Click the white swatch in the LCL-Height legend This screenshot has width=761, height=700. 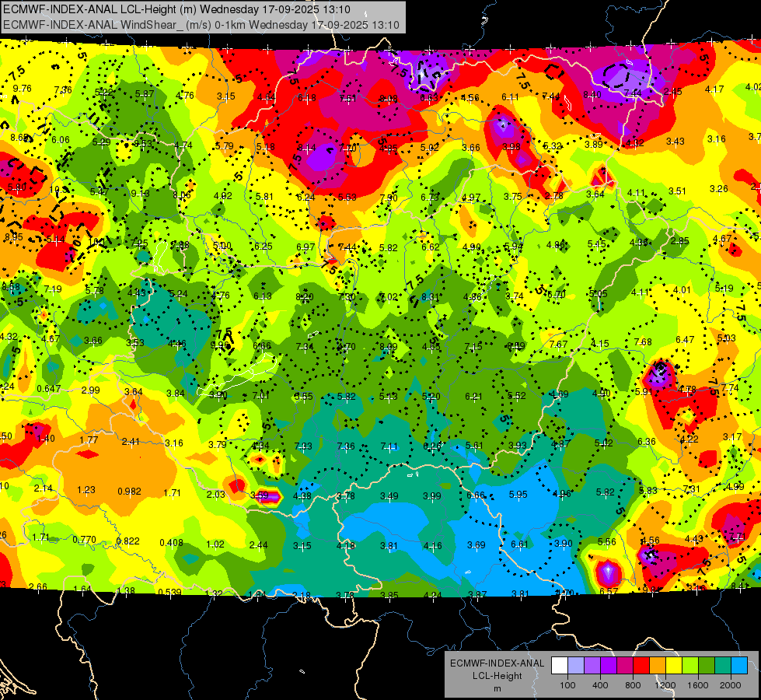(560, 666)
